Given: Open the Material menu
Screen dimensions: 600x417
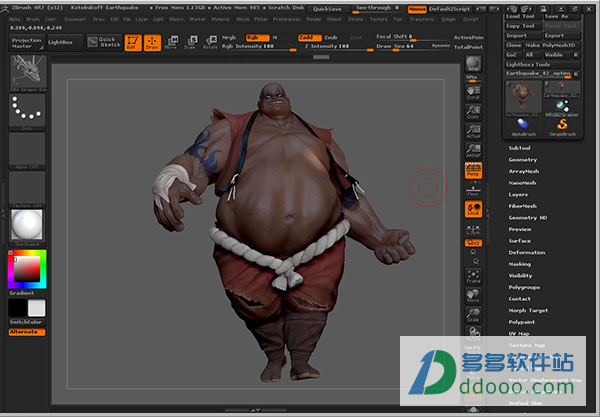Looking at the screenshot, I should click(x=220, y=19).
